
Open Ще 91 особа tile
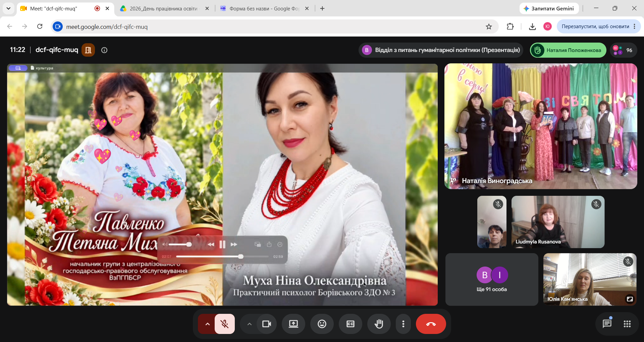coord(492,279)
